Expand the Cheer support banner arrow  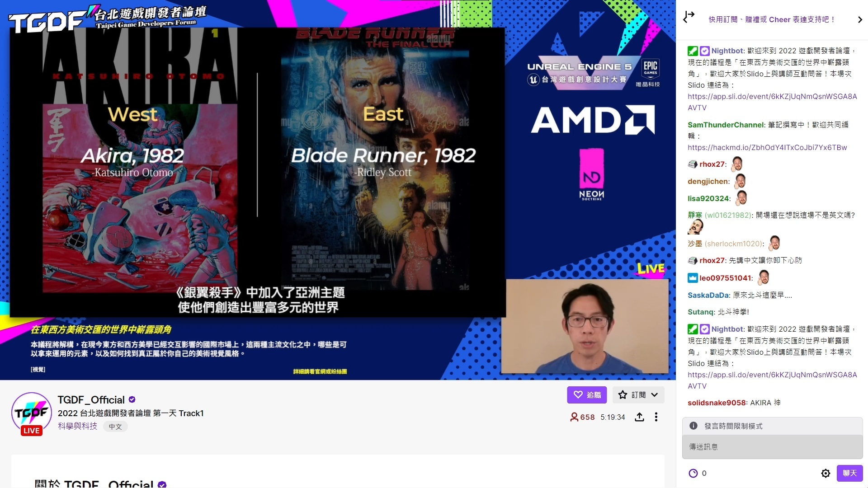point(859,19)
